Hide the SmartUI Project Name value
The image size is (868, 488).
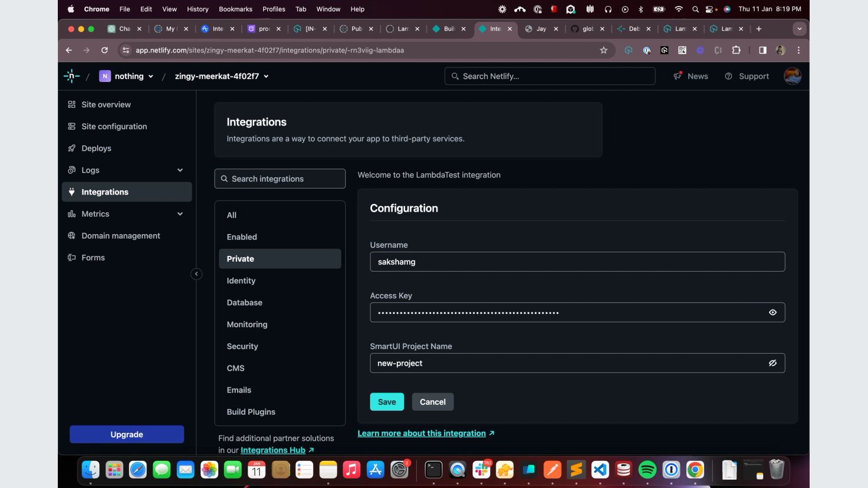[x=772, y=363]
